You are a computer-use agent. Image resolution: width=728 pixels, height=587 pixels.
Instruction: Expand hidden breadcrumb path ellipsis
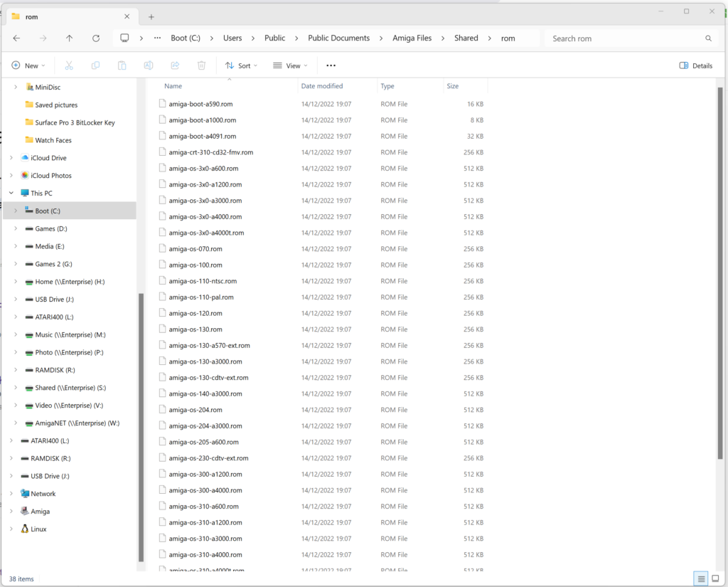coord(157,38)
